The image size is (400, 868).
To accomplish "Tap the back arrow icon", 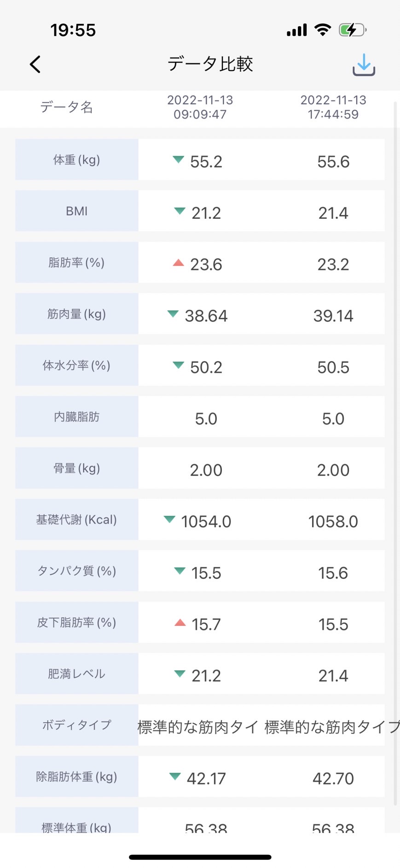I will tap(35, 64).
